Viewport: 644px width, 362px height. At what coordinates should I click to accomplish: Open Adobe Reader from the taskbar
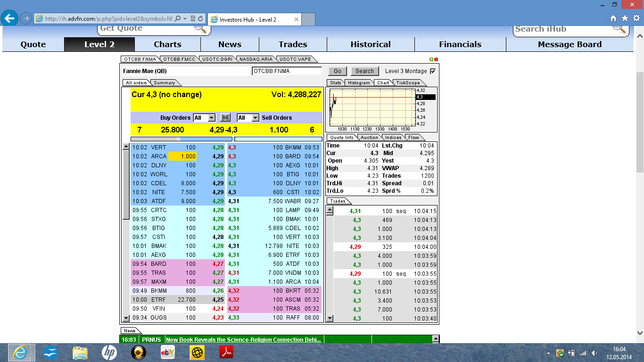coord(227,352)
